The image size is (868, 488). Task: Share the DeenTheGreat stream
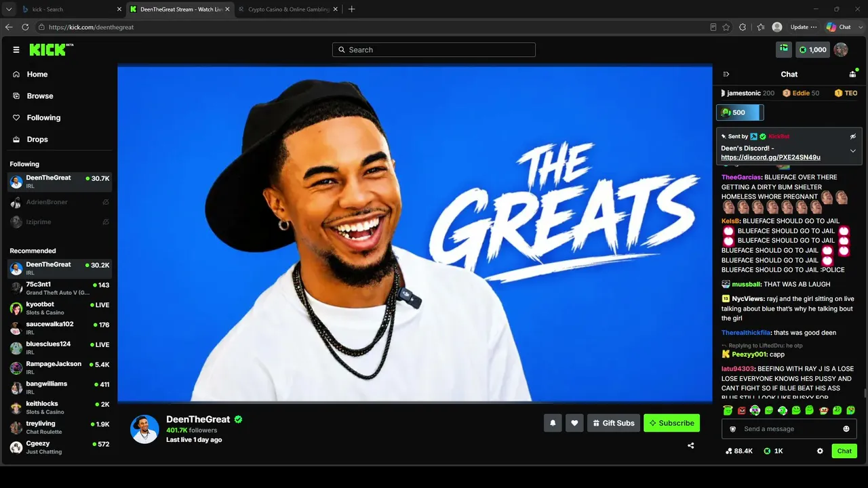pos(690,445)
